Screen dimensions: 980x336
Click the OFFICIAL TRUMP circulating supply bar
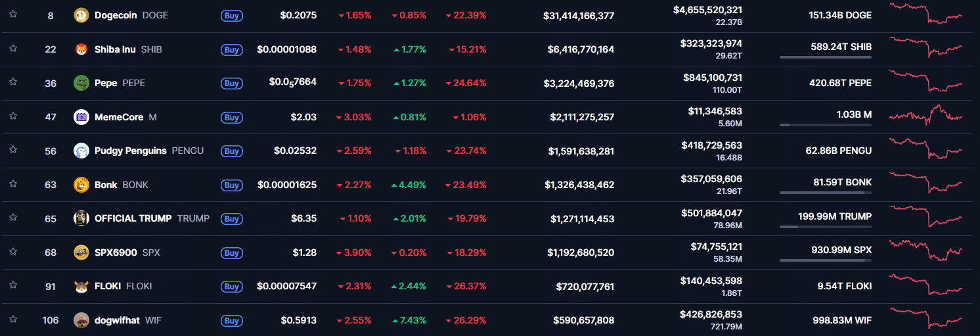[x=826, y=226]
